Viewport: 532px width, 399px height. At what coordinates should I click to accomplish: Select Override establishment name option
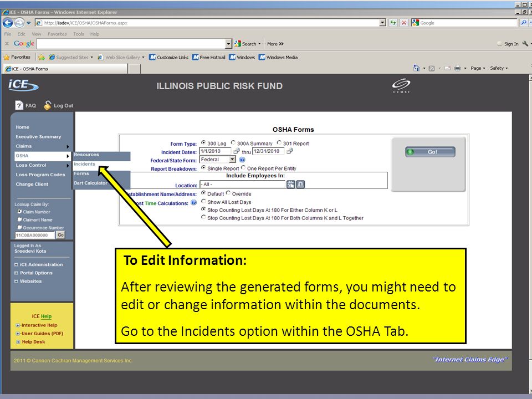pyautogui.click(x=228, y=193)
